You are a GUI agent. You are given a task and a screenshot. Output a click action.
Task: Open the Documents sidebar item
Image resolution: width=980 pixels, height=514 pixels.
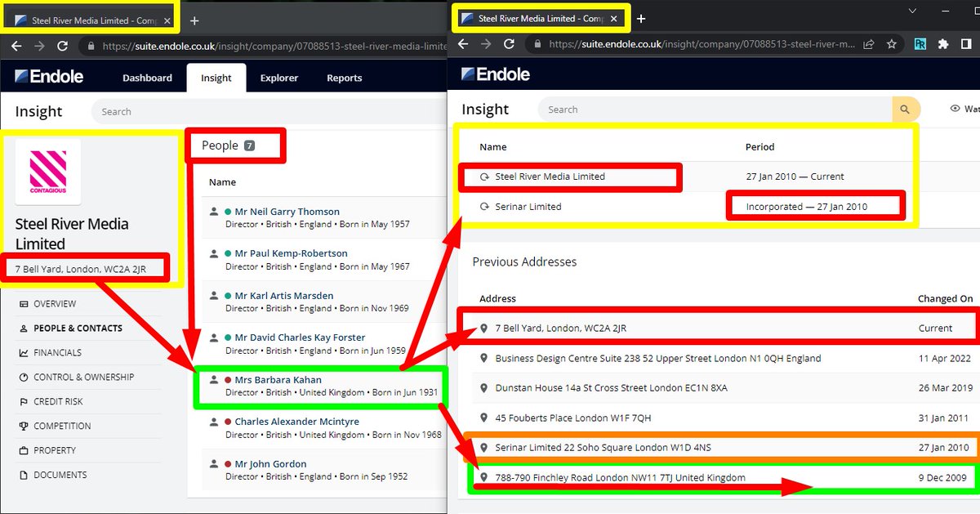pos(60,476)
